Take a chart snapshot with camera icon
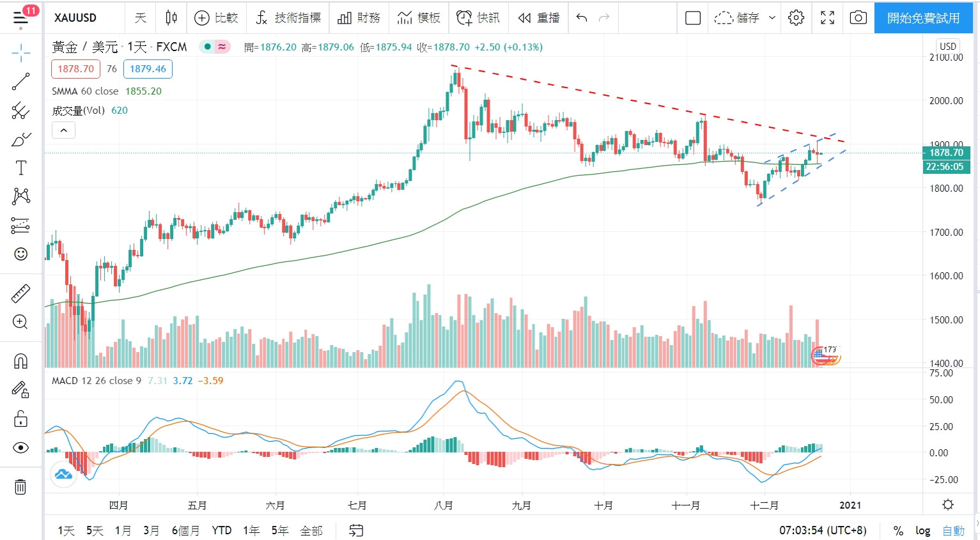The height and width of the screenshot is (540, 980). (858, 18)
